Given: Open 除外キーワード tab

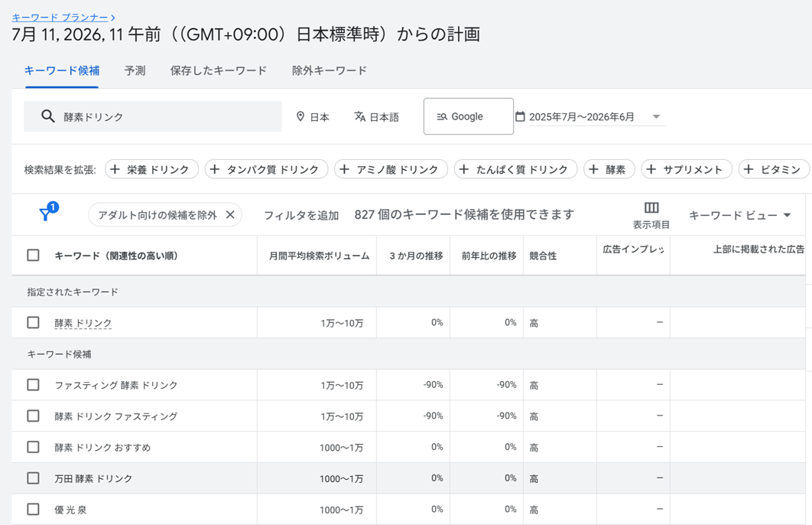Looking at the screenshot, I should click(x=330, y=71).
